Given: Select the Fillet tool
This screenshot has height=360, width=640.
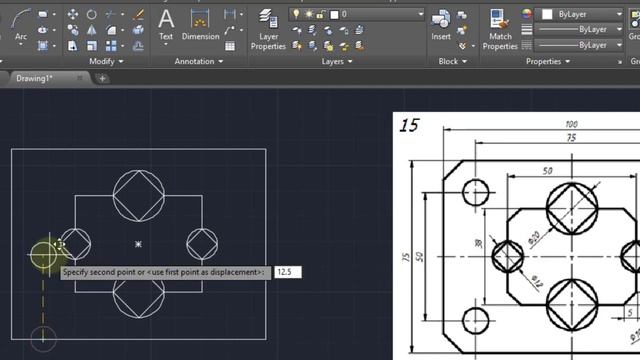Looking at the screenshot, I should coord(111,30).
